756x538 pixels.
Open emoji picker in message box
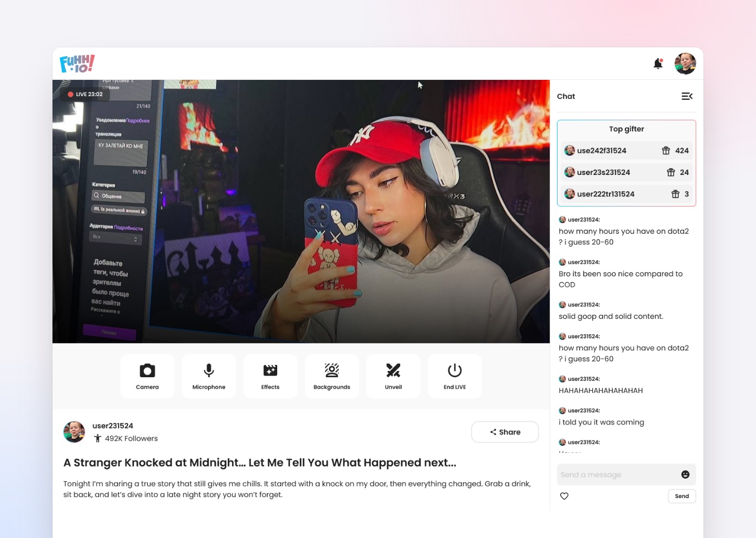click(x=685, y=474)
